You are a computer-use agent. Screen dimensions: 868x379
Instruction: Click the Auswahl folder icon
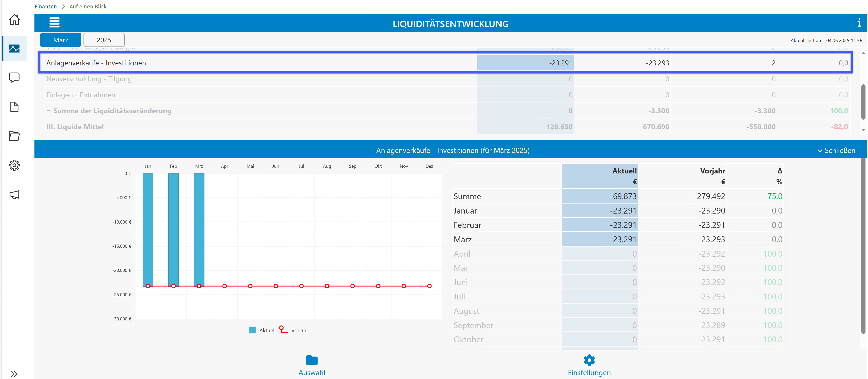pos(312,360)
